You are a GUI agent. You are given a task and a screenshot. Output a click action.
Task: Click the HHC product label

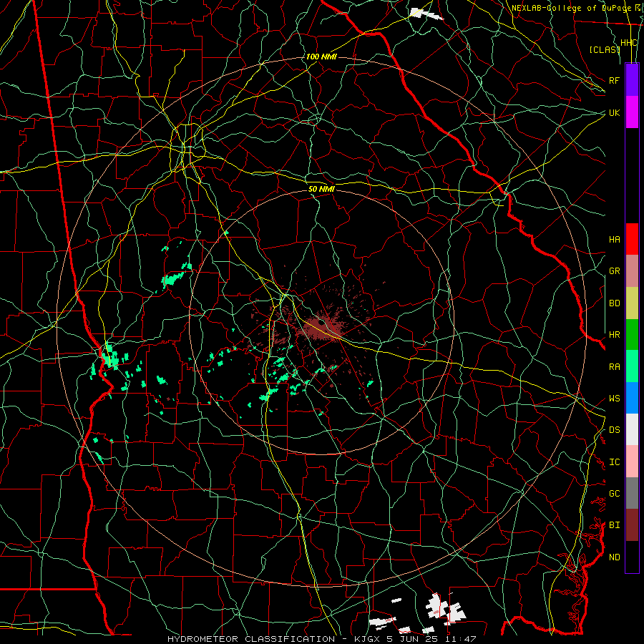point(629,43)
